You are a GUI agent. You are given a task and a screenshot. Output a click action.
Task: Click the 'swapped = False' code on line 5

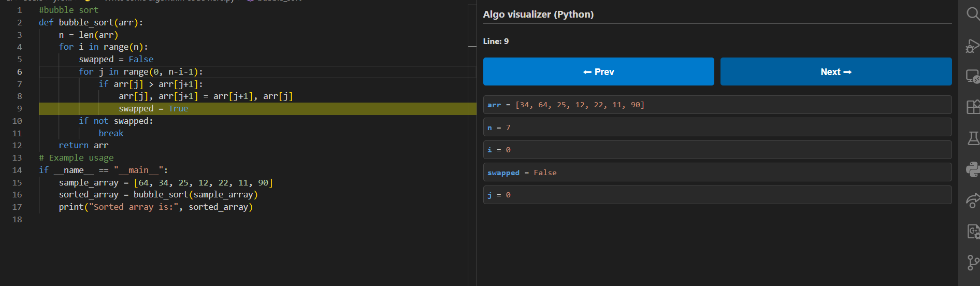[116, 59]
